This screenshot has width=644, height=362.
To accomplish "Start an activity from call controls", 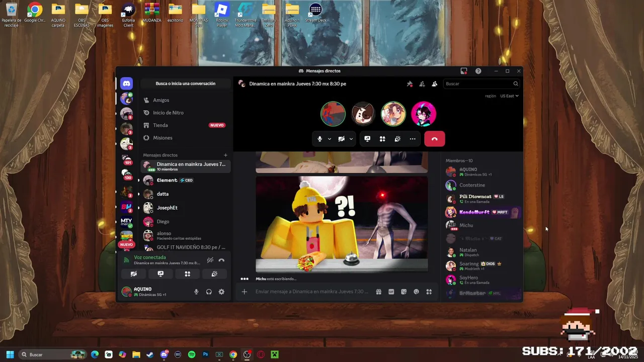I will (382, 139).
